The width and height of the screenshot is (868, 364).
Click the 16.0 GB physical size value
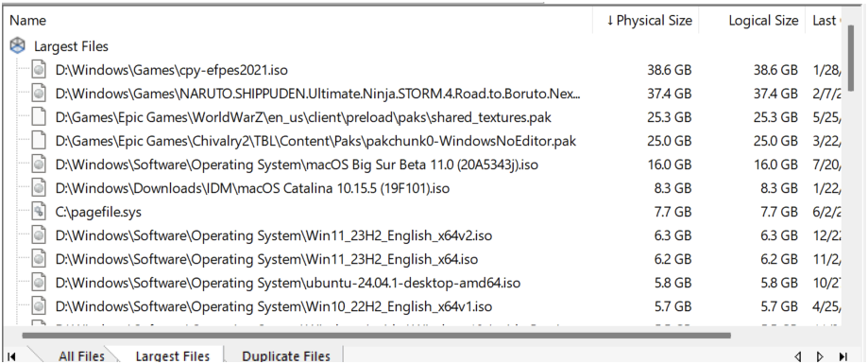pyautogui.click(x=670, y=165)
